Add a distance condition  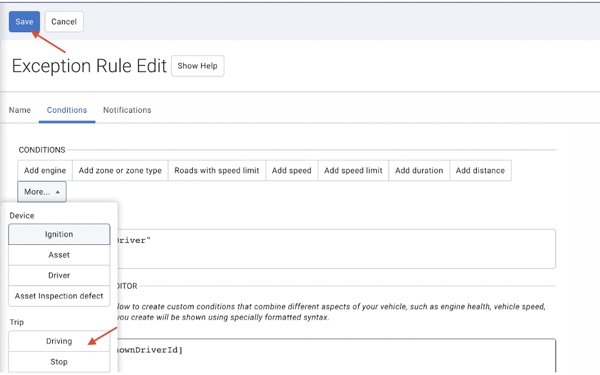(x=480, y=170)
